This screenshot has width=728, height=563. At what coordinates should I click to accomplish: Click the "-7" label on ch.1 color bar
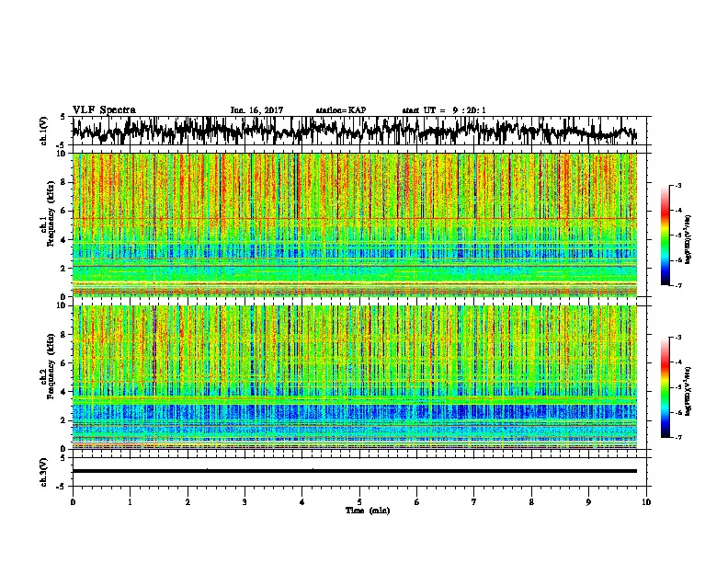(x=678, y=285)
